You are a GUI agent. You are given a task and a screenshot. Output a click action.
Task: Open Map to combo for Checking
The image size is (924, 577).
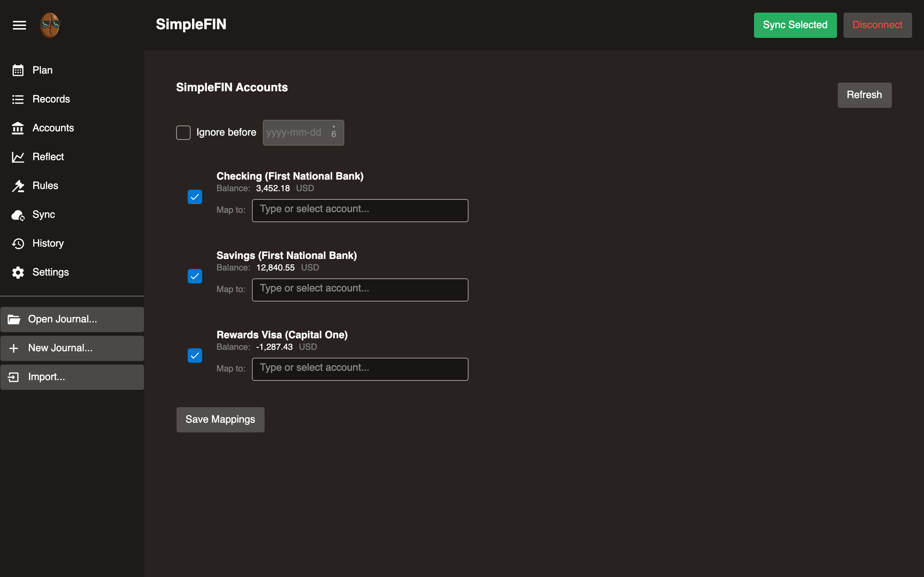(359, 210)
